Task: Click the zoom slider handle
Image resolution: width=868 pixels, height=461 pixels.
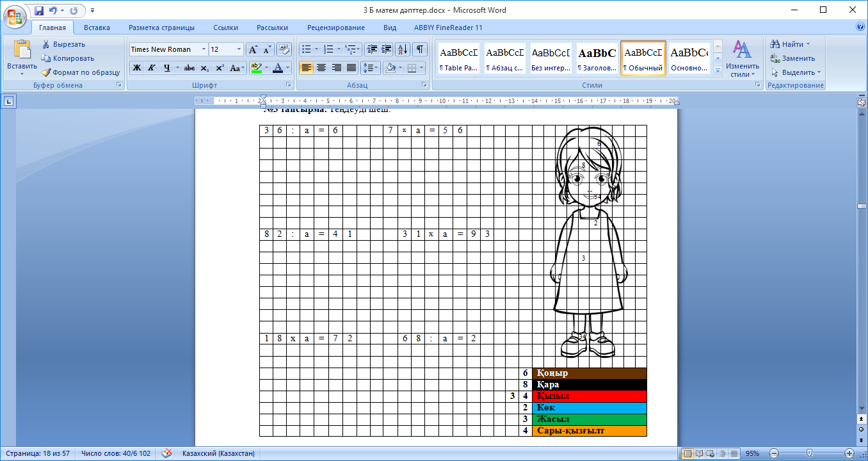Action: 809,453
